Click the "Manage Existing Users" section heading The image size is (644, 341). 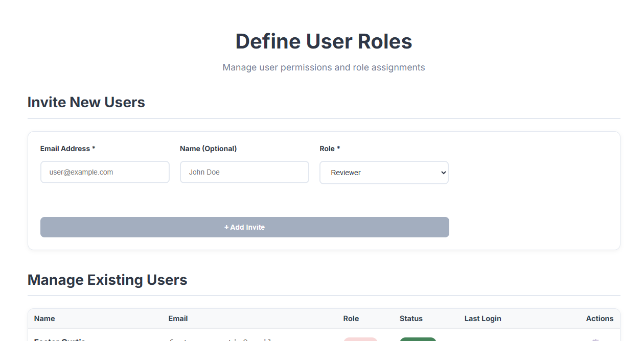[x=107, y=280]
